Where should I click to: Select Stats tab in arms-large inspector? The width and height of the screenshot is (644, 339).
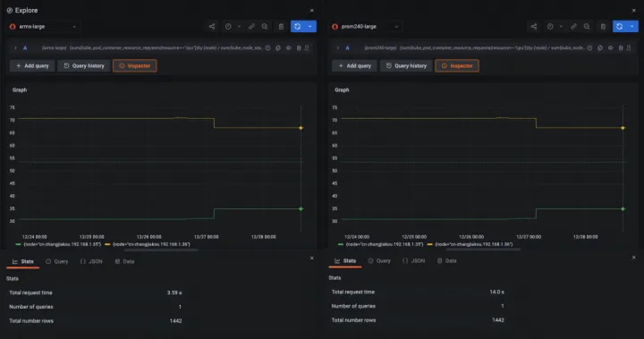point(23,261)
